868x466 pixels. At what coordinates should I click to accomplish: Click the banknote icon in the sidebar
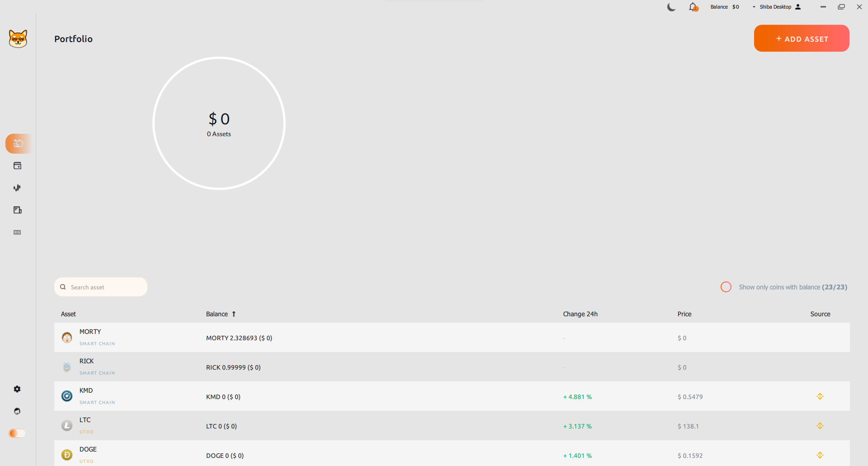(x=18, y=232)
